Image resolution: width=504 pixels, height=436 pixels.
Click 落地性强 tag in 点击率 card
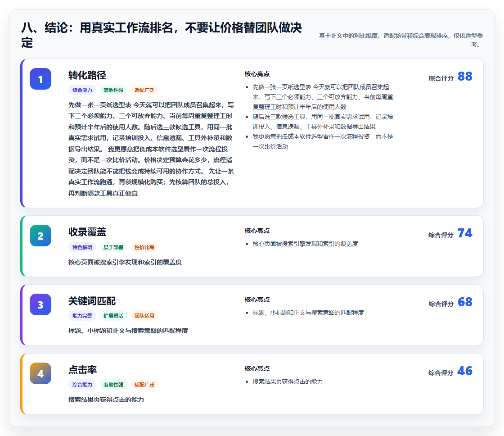tap(113, 385)
